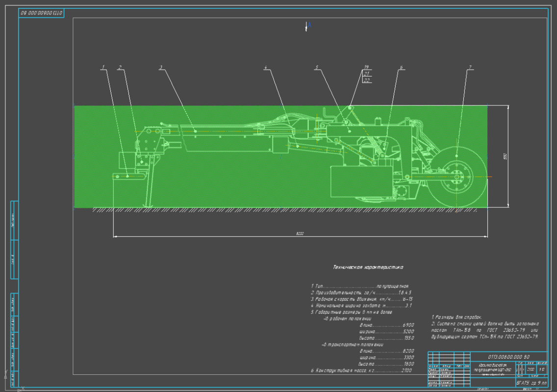Image resolution: width=557 pixels, height=392 pixels.
Task: Select callout label 4 above the boom
Action: [266, 67]
